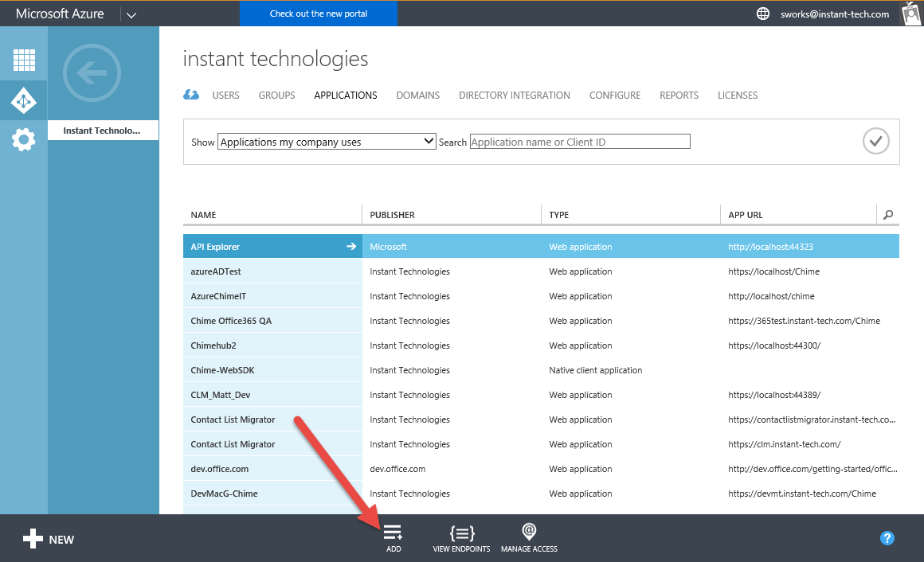Select Chime Office365 QA application
924x562 pixels.
[231, 321]
